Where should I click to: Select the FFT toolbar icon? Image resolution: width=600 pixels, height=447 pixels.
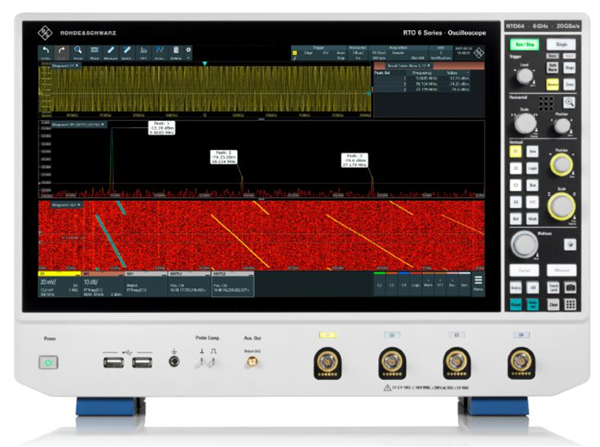click(x=144, y=51)
